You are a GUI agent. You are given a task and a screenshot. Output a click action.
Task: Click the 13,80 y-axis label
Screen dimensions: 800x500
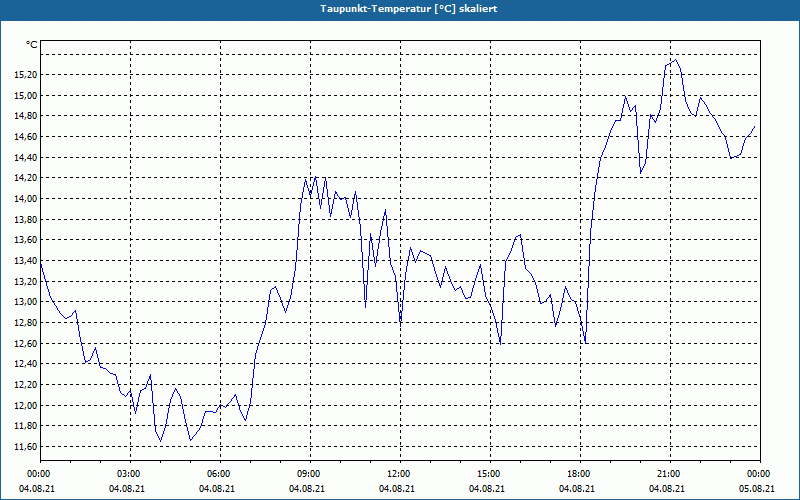click(x=27, y=219)
